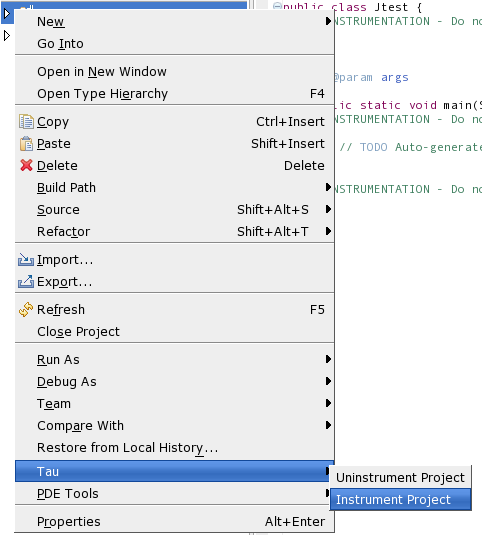Click the red Delete X icon

[26, 165]
